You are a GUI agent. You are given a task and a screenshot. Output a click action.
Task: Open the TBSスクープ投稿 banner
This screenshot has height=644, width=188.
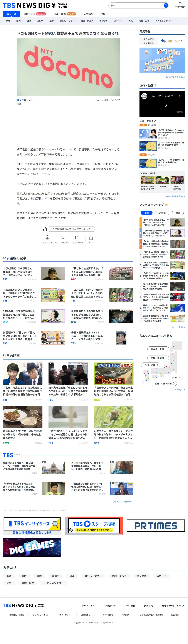point(94,526)
